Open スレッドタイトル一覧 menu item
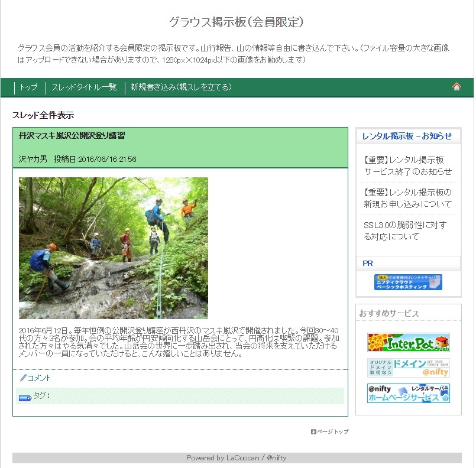This screenshot has width=476, height=468. pyautogui.click(x=84, y=87)
